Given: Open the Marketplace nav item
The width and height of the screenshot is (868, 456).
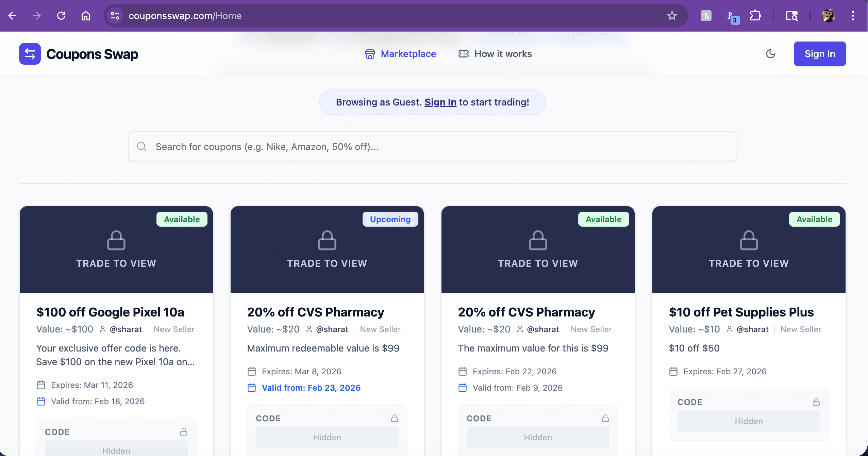Looking at the screenshot, I should coord(400,54).
